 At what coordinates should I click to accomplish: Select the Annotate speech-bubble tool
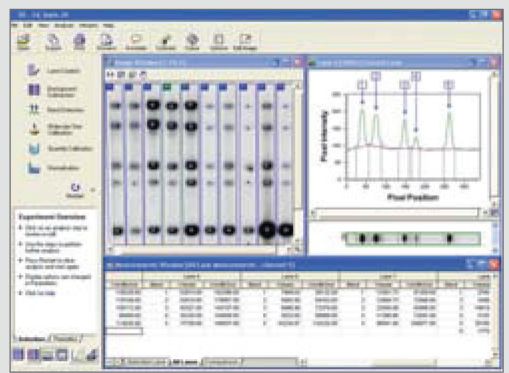point(136,41)
